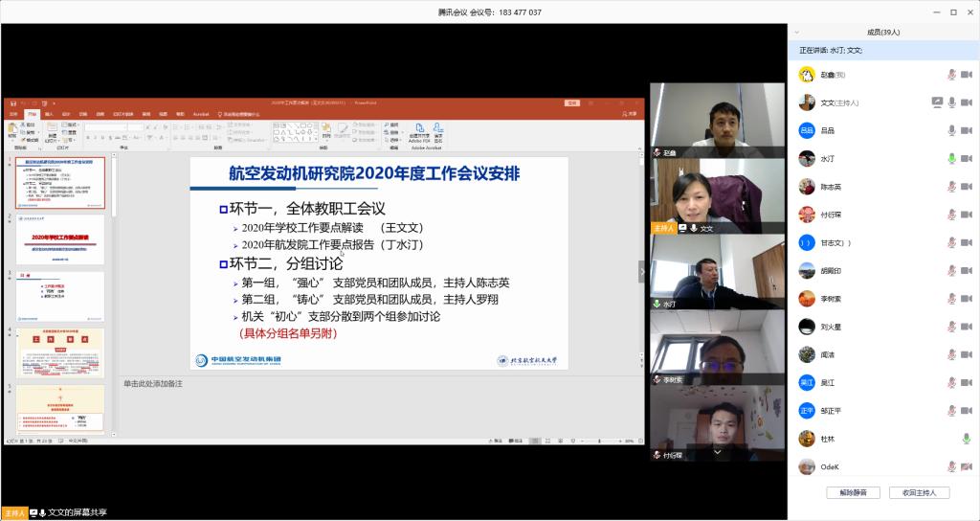Viewport: 980px width, 521px height.
Task: Click the camera icon beside 品品
Action: click(966, 130)
